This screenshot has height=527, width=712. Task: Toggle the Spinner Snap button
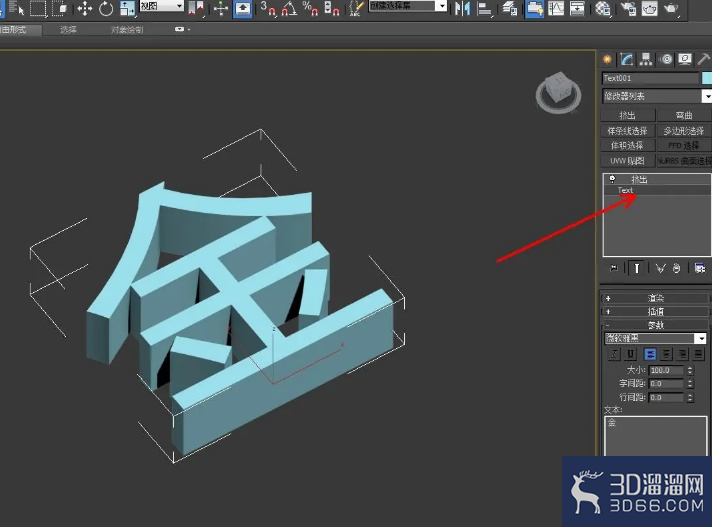[x=332, y=9]
